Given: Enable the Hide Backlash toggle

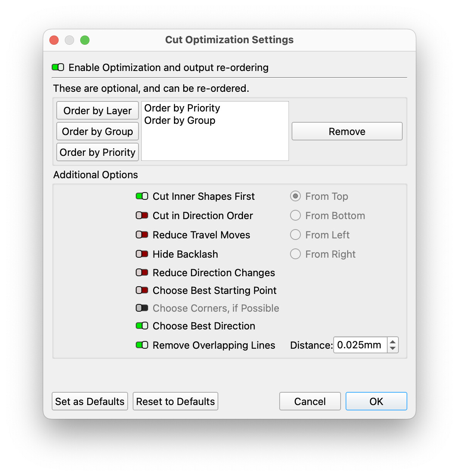Looking at the screenshot, I should [142, 254].
